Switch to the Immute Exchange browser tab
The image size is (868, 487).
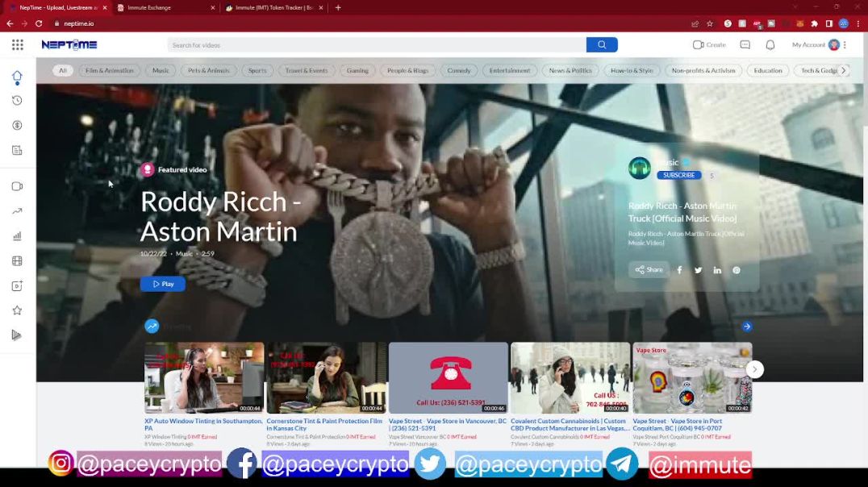point(165,8)
